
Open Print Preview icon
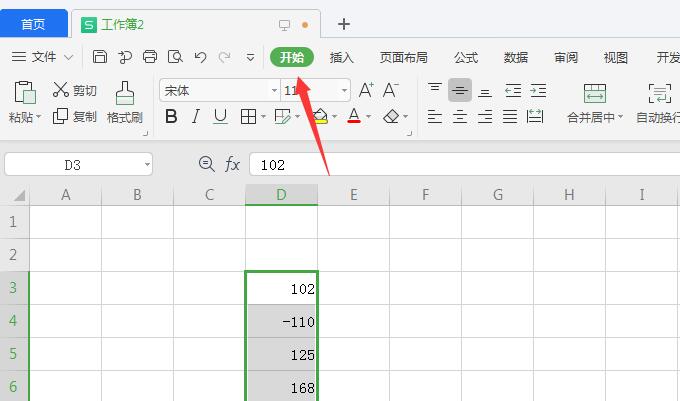pos(175,57)
